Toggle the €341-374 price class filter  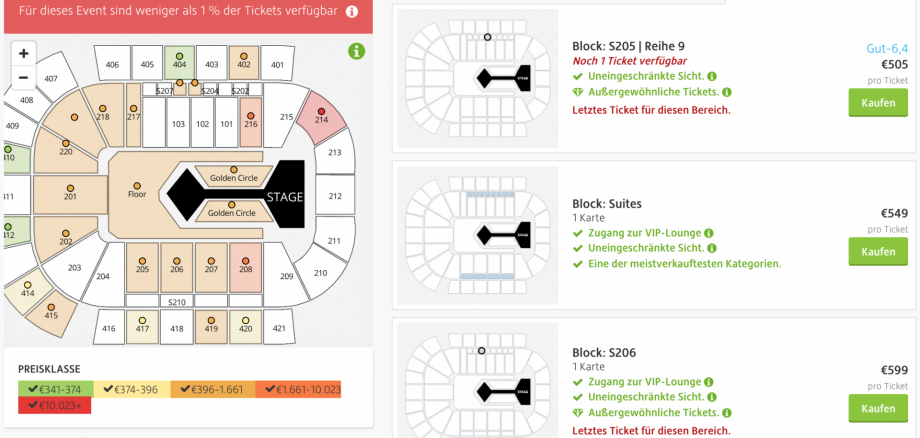[56, 389]
